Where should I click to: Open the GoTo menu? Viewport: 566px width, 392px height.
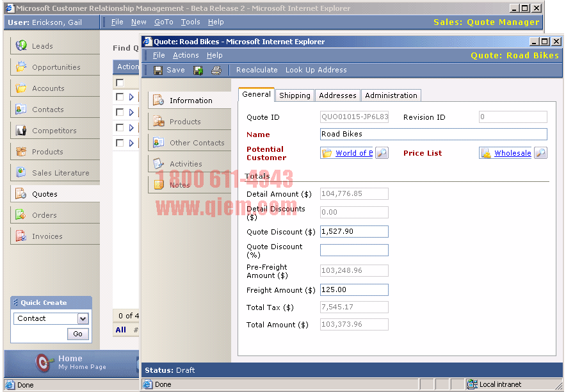pyautogui.click(x=163, y=22)
